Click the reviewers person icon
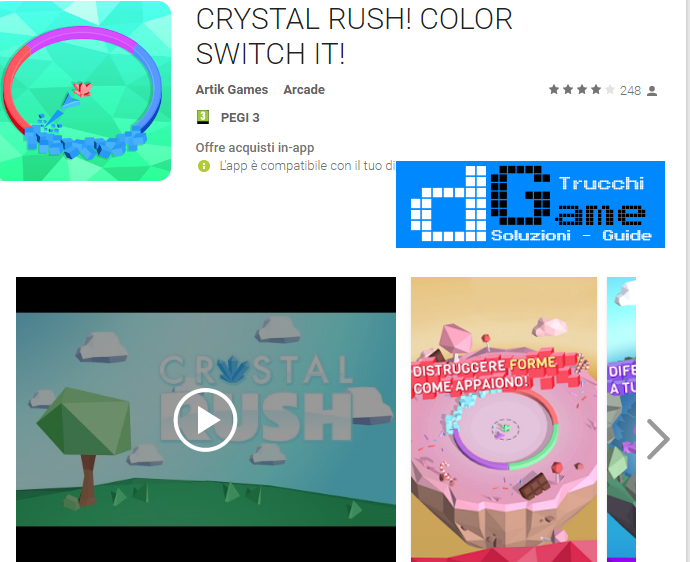 tap(653, 91)
